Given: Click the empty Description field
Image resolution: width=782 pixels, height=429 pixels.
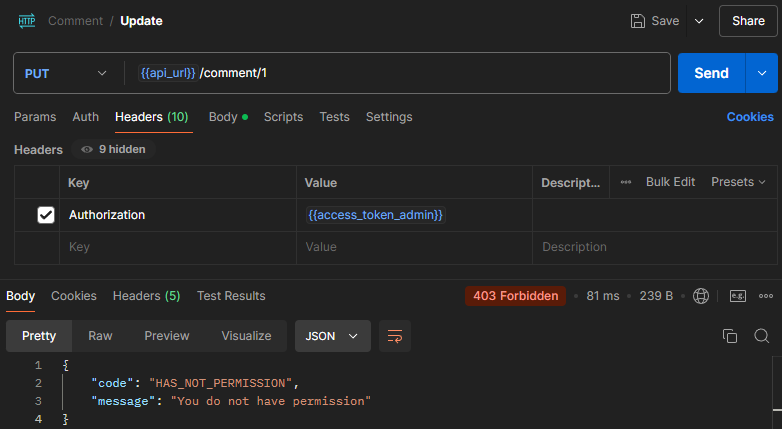Looking at the screenshot, I should click(x=655, y=247).
